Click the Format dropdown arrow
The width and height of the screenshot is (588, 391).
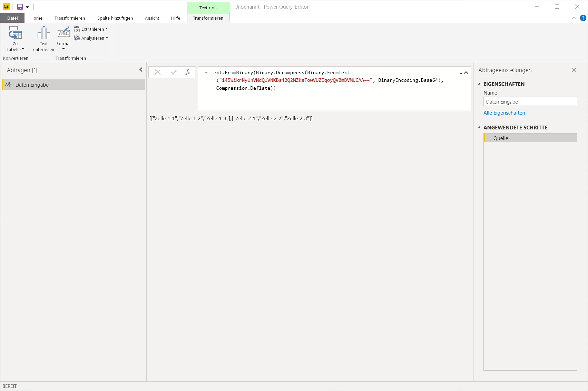click(63, 49)
